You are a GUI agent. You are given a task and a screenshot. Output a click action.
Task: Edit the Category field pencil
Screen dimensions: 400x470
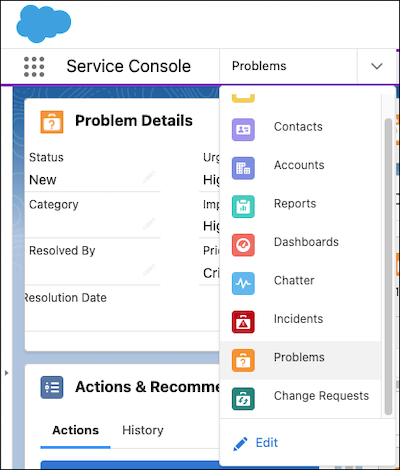click(x=149, y=223)
